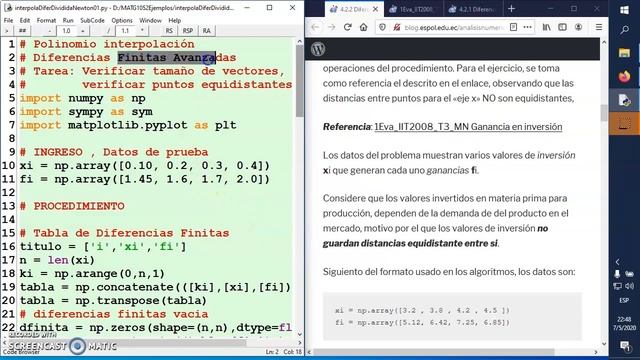Click code line 'n = len(xi)'
640x360 pixels.
pos(57,260)
